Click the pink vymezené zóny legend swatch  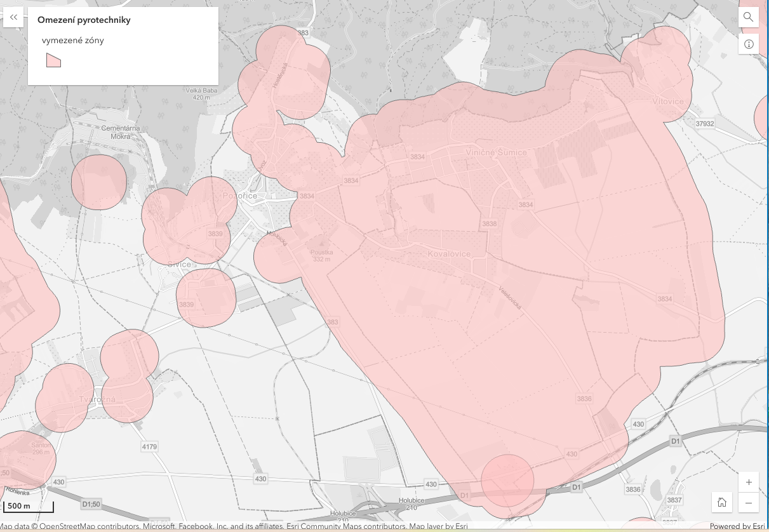tap(53, 60)
